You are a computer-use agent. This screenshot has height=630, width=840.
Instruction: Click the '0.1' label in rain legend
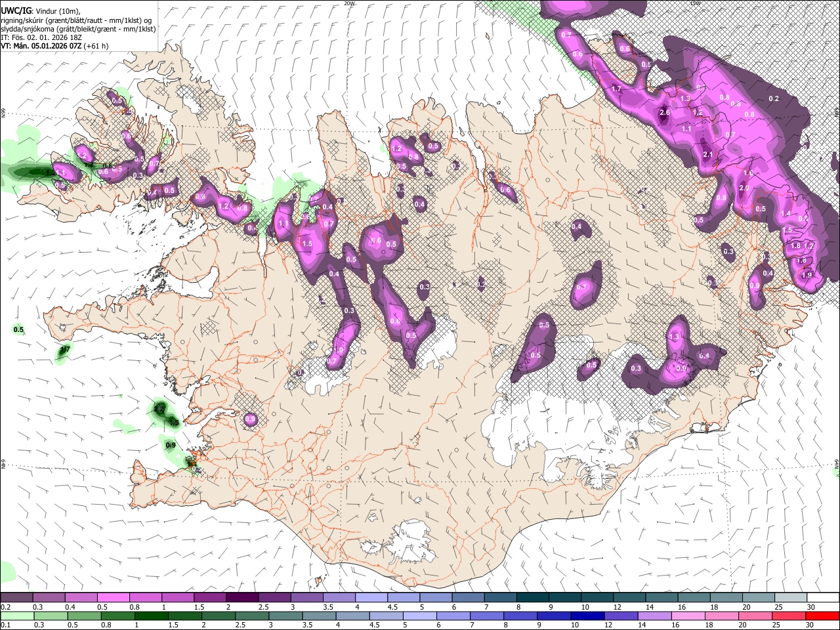(6, 625)
